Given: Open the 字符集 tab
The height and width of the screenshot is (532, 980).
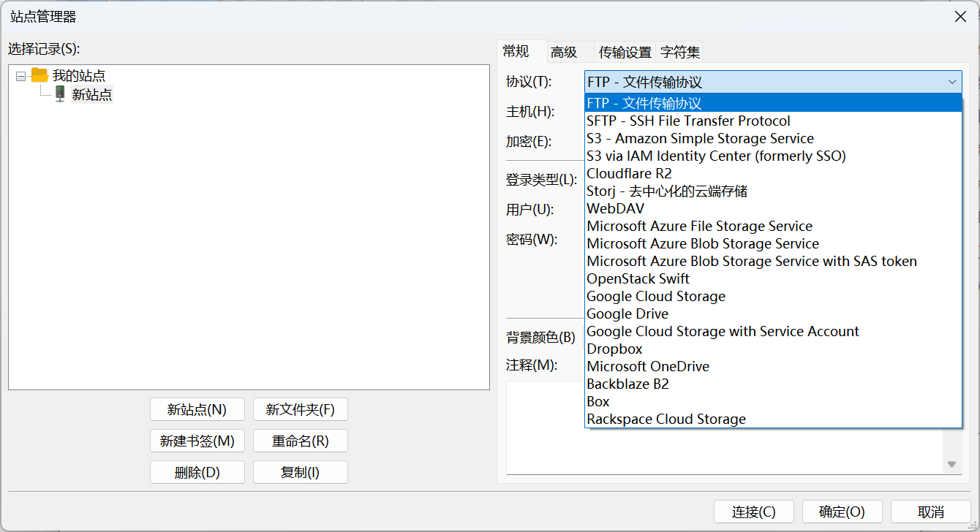Looking at the screenshot, I should [x=680, y=53].
